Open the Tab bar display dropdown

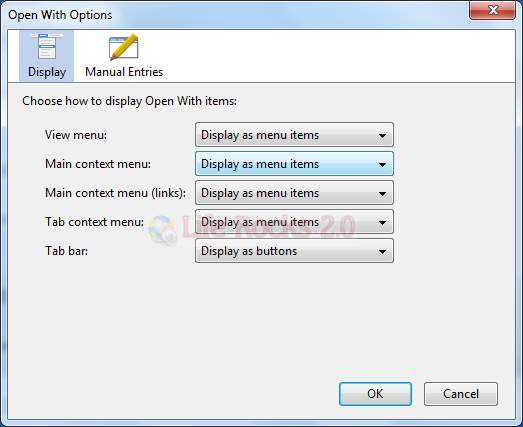pos(294,251)
